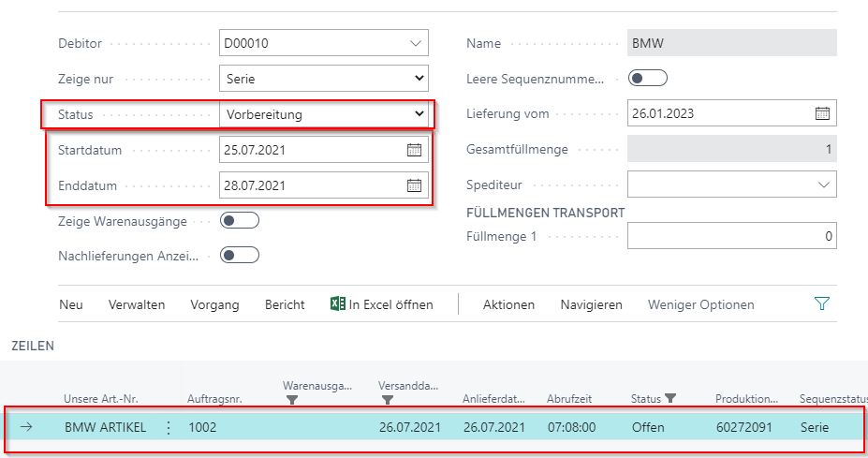Open the Startdatum calendar picker
868x458 pixels.
coord(414,150)
